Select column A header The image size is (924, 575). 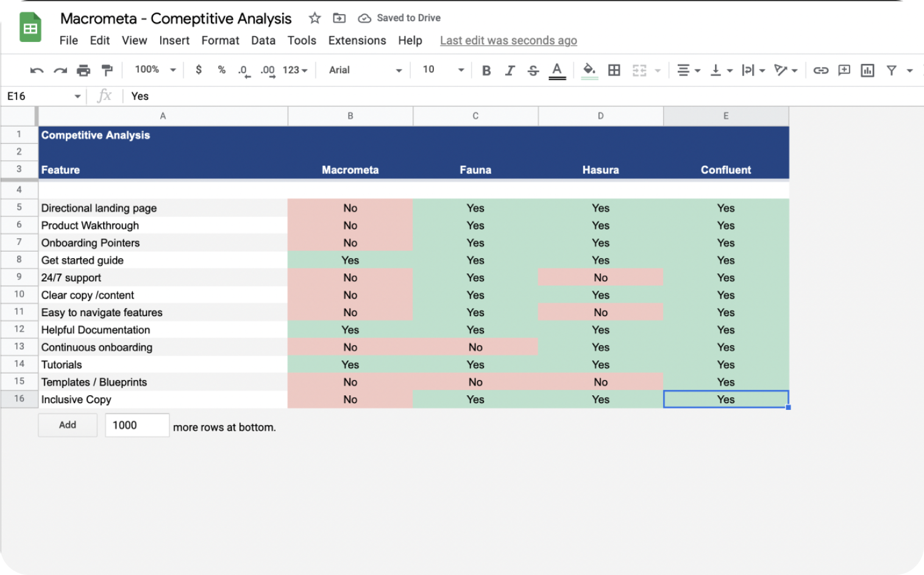click(163, 116)
